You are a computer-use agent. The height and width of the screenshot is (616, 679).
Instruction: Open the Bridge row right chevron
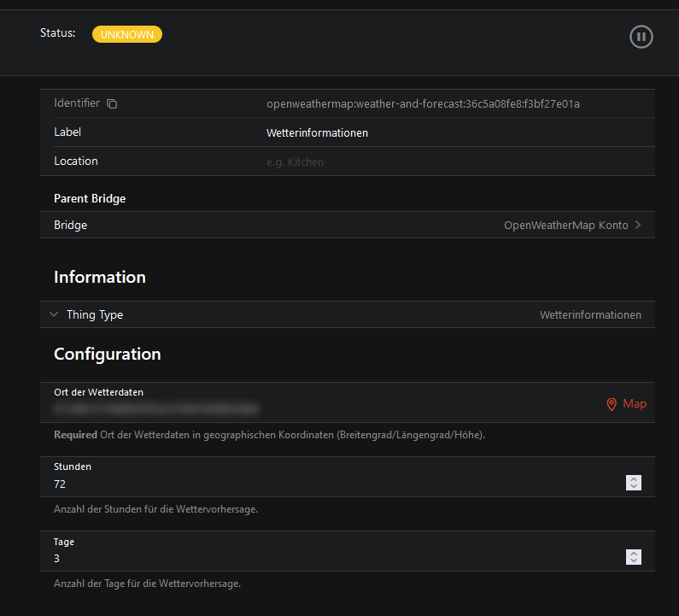tap(637, 226)
